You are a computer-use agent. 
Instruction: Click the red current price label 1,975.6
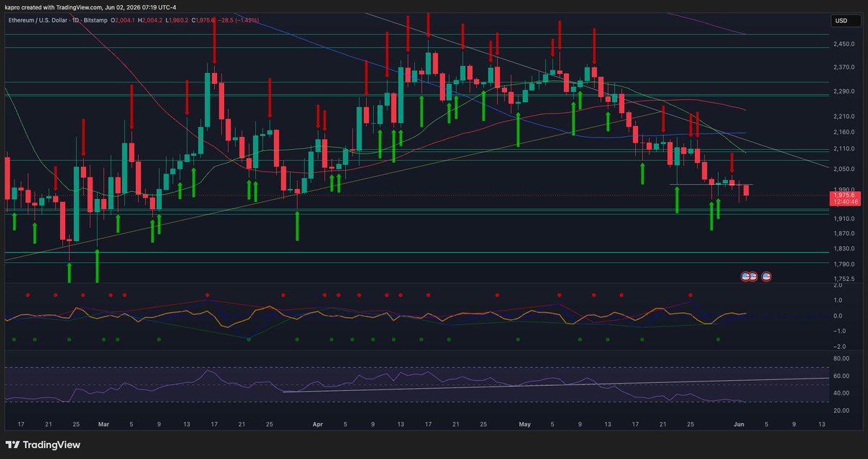pyautogui.click(x=845, y=195)
